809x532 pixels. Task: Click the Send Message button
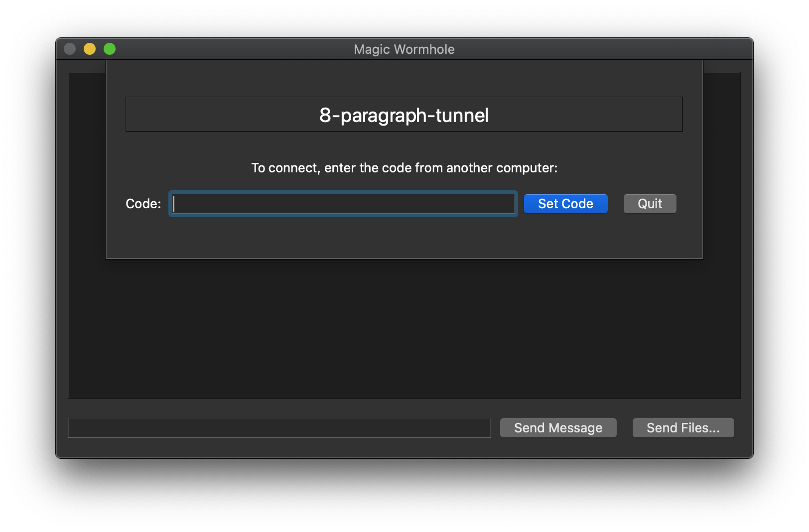pos(558,428)
